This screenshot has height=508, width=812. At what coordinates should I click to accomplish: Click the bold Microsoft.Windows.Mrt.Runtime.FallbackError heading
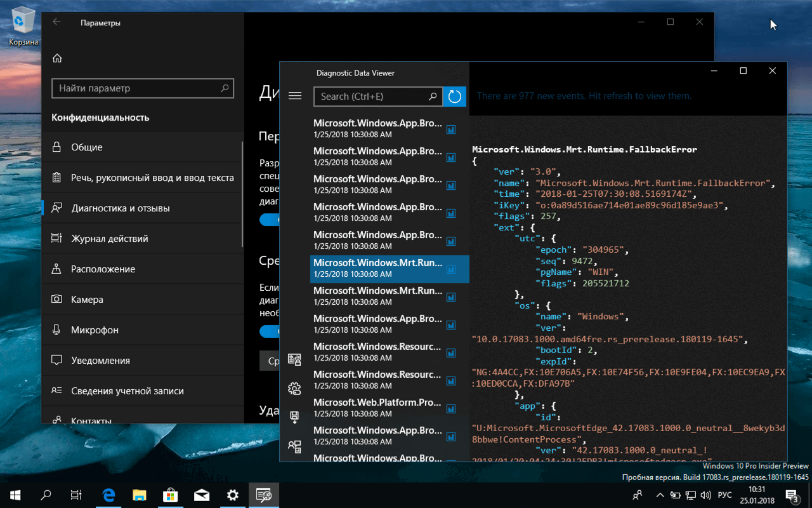coord(584,150)
